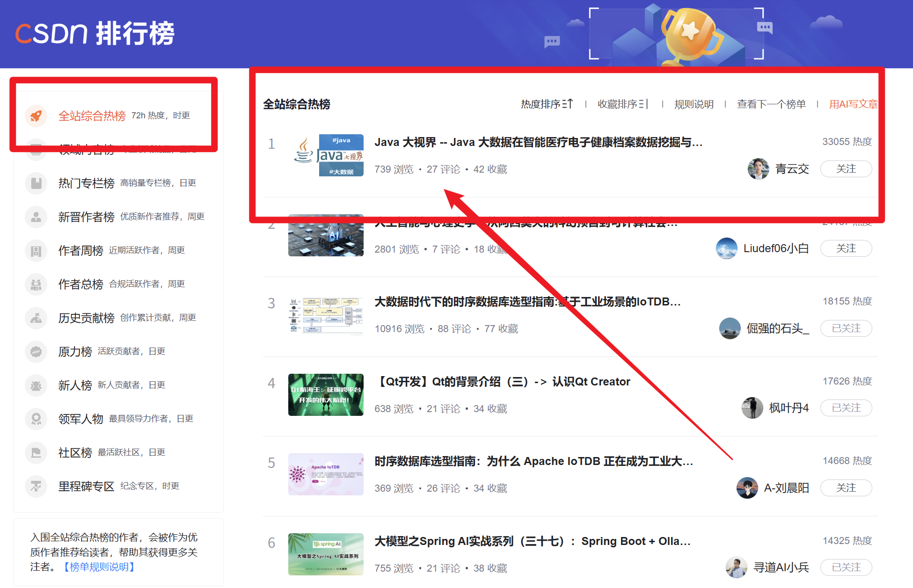The image size is (913, 588).
Task: Click the AI robot article thumbnail
Action: point(326,235)
